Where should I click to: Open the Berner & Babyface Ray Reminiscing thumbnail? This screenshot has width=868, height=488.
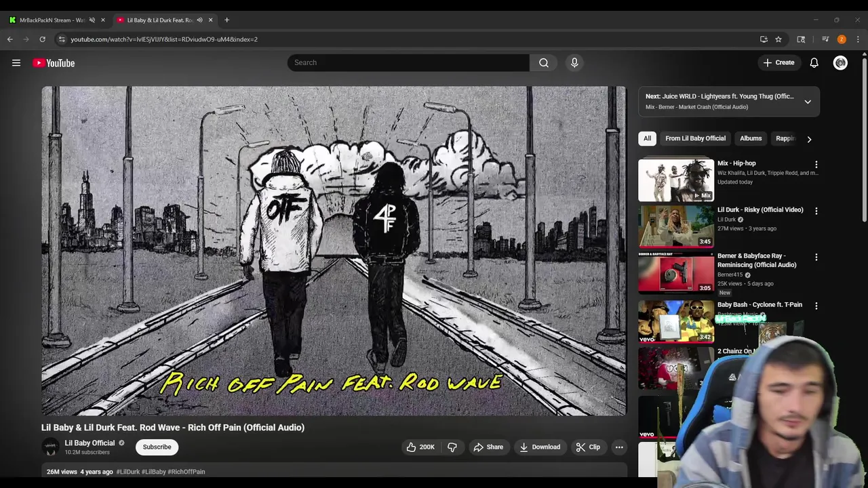676,272
